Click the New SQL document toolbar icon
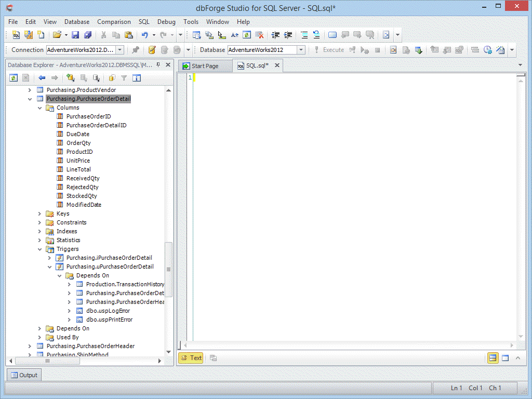This screenshot has width=532, height=399. tap(16, 35)
